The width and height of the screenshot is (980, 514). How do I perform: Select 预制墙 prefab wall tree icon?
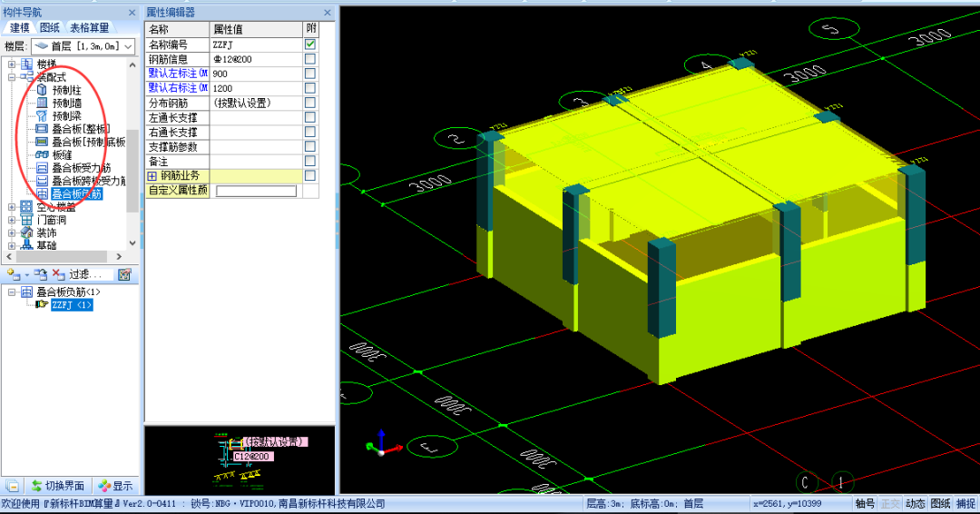pos(42,103)
